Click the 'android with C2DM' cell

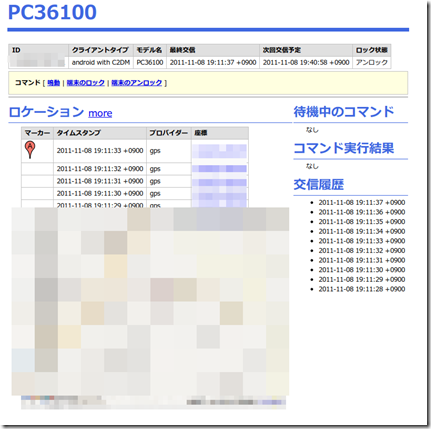coord(101,62)
